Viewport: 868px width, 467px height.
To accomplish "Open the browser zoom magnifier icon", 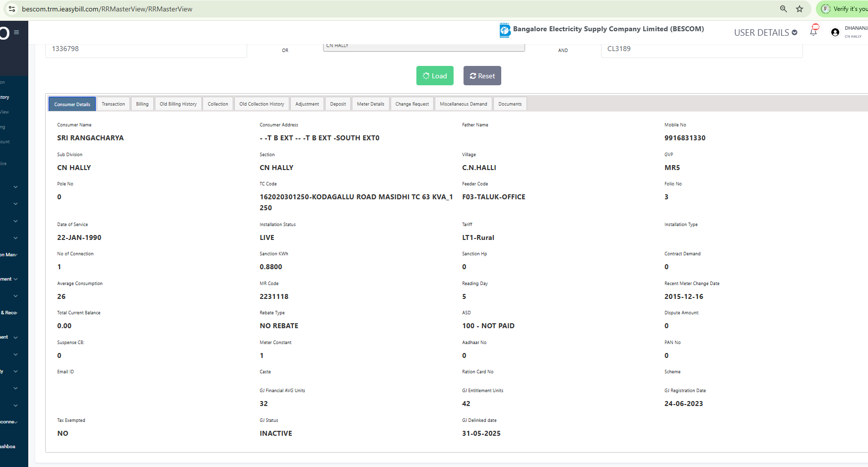I will 784,9.
